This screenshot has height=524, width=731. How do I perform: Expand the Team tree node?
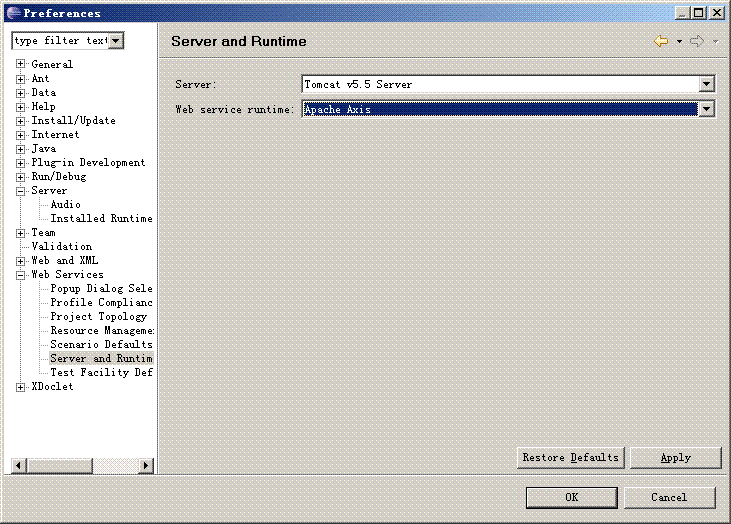tap(20, 233)
